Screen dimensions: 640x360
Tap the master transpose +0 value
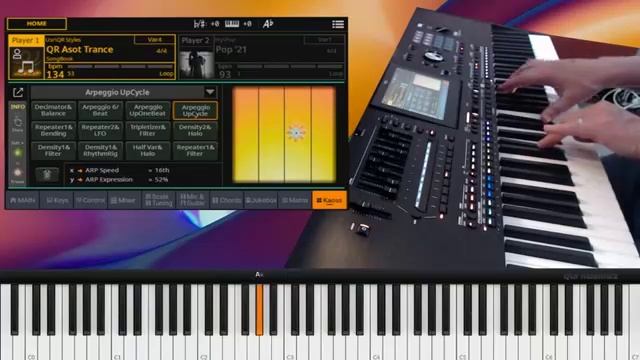click(x=215, y=24)
